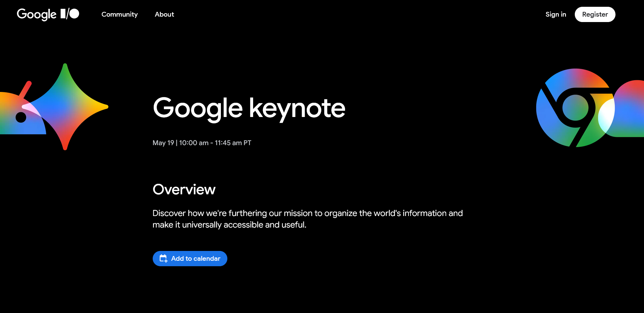644x313 pixels.
Task: Click the Google keynote title heading
Action: pyautogui.click(x=249, y=108)
